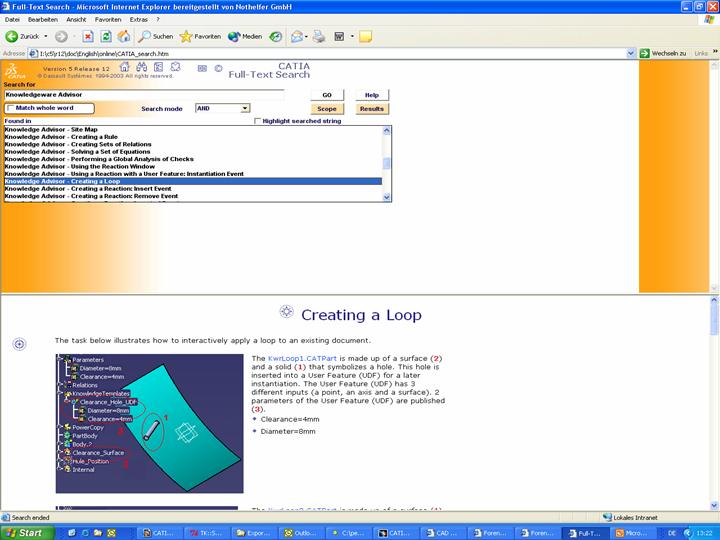Open the Search mode AND dropdown
The width and height of the screenshot is (720, 540).
[223, 108]
